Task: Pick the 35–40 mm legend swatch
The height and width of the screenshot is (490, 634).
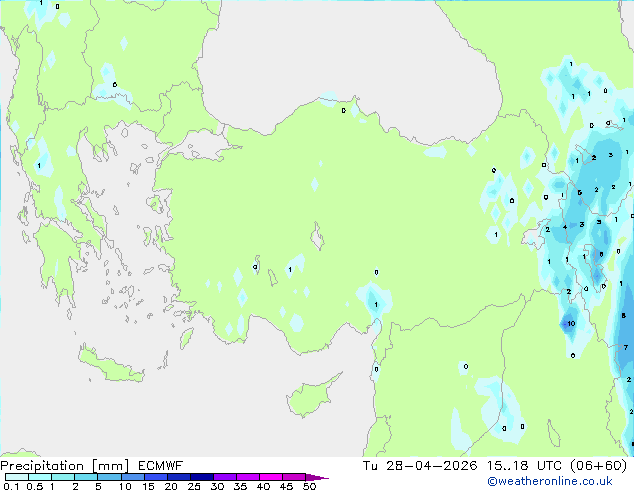Action: click(247, 477)
